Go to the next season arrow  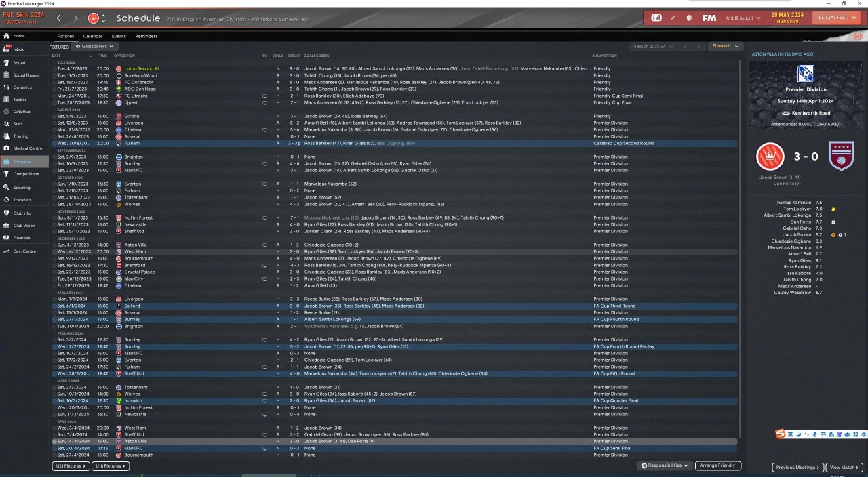pyautogui.click(x=698, y=46)
